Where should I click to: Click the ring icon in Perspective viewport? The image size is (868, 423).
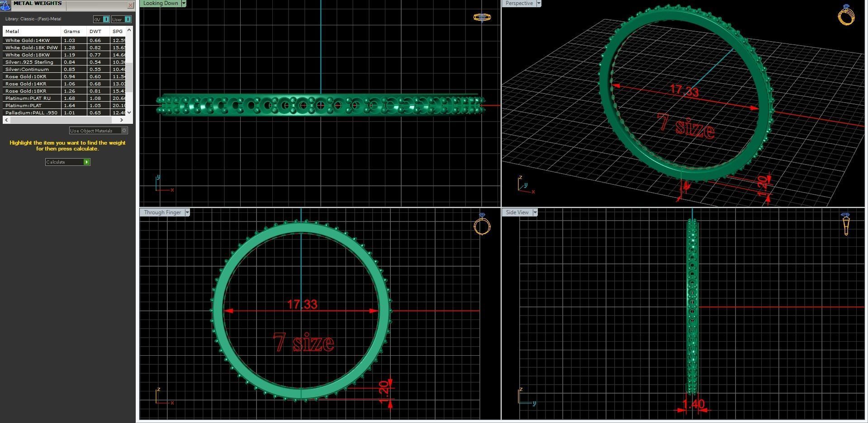(x=846, y=14)
